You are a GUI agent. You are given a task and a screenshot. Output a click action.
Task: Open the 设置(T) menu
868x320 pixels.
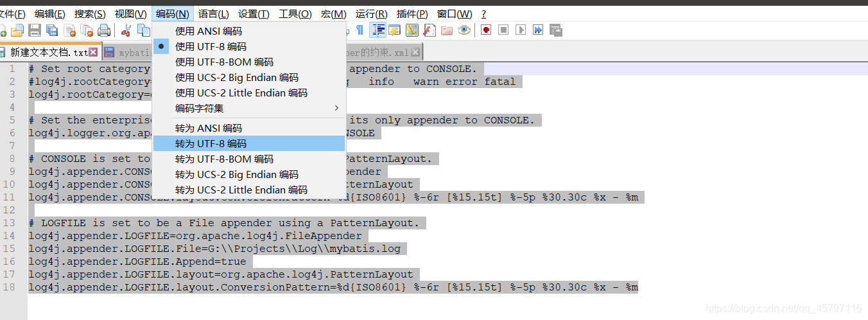click(254, 13)
